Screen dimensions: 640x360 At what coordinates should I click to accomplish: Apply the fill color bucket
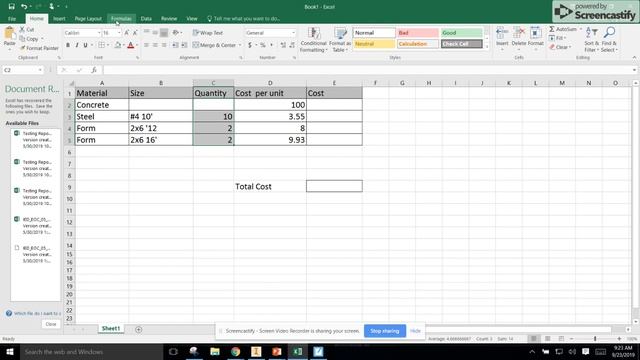point(118,45)
